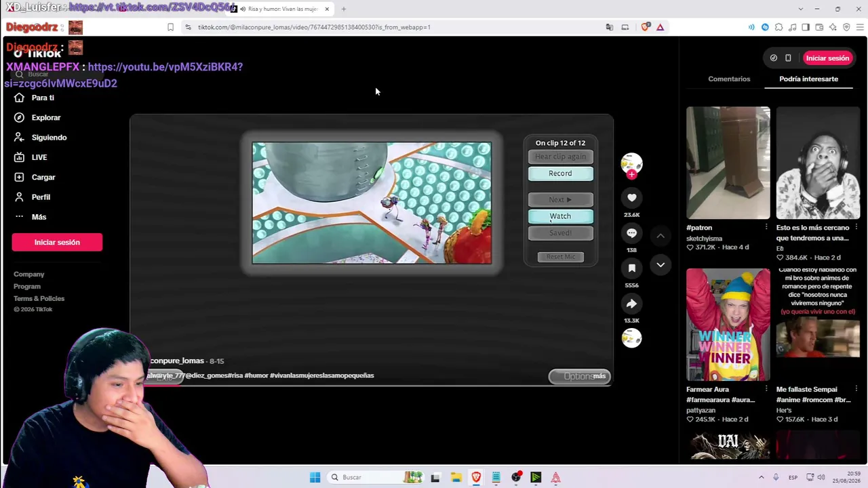Open comments using the speech bubble icon
868x488 pixels.
click(x=631, y=233)
